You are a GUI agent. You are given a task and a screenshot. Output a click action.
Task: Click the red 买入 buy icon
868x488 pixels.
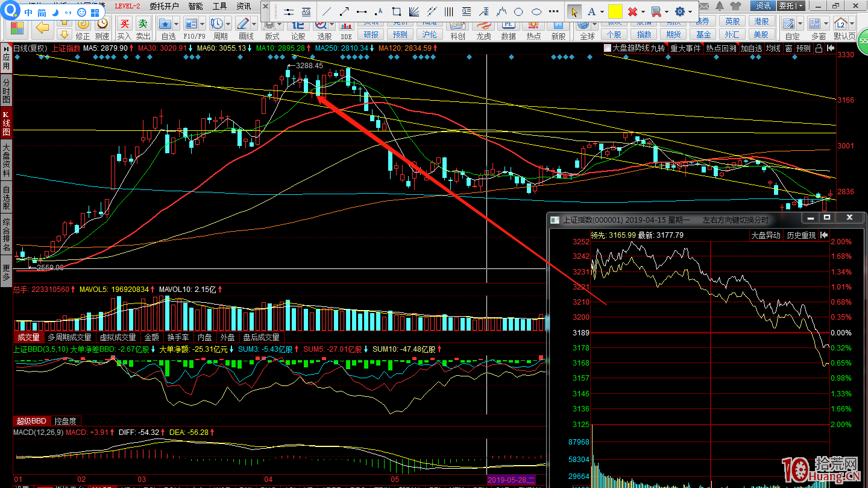(x=124, y=24)
